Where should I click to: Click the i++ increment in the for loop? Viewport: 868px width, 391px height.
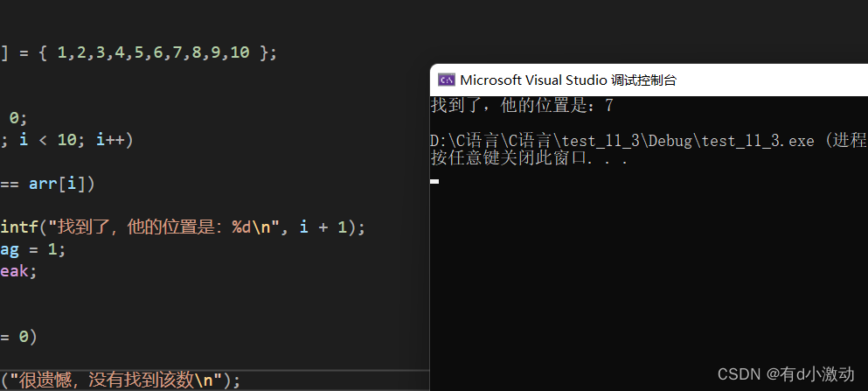point(110,140)
